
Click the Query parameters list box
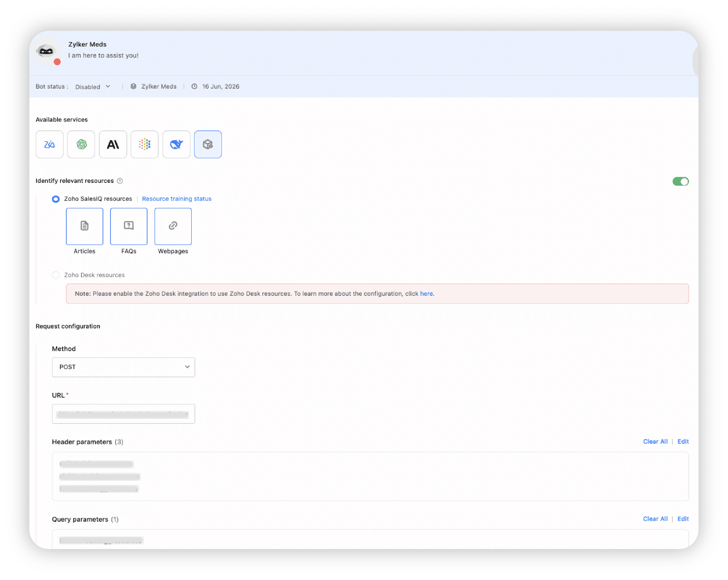pyautogui.click(x=370, y=539)
